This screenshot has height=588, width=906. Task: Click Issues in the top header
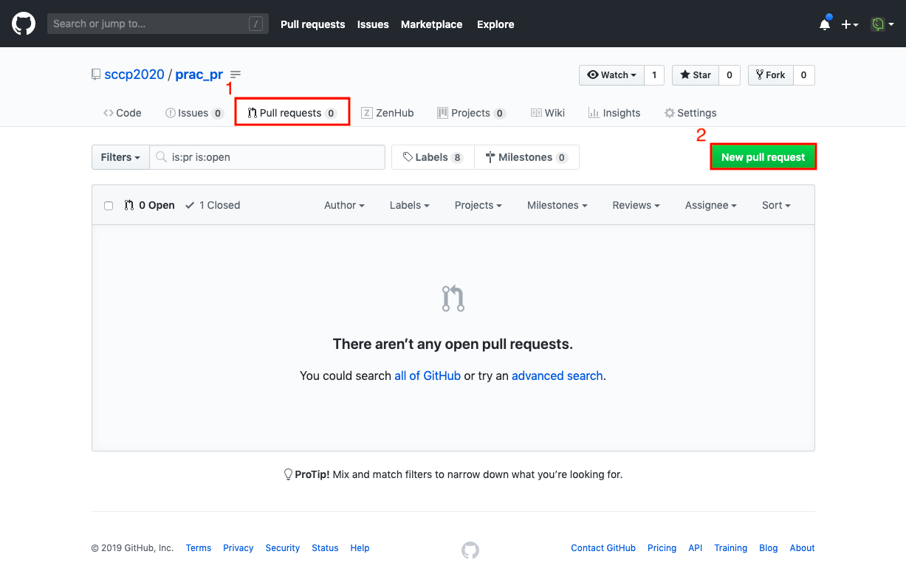(x=373, y=24)
